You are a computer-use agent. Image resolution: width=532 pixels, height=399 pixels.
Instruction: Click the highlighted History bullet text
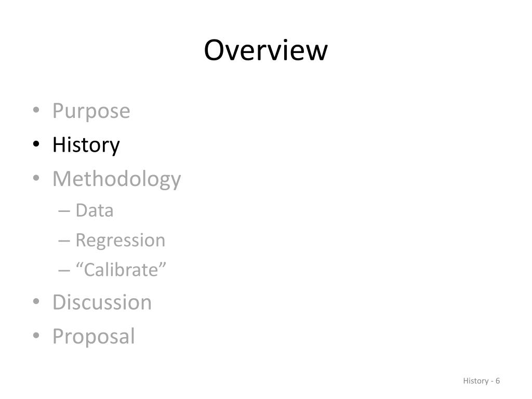[86, 145]
